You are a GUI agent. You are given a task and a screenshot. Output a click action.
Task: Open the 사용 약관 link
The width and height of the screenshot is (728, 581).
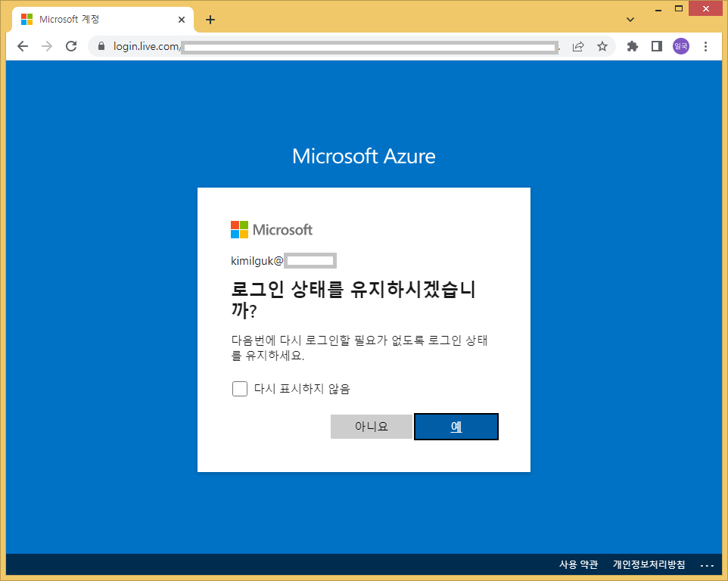(x=578, y=564)
